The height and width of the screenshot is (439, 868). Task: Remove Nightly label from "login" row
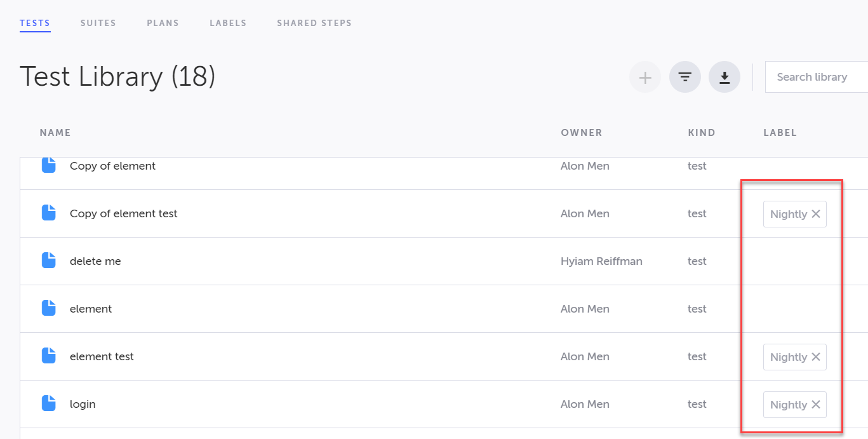tap(816, 405)
